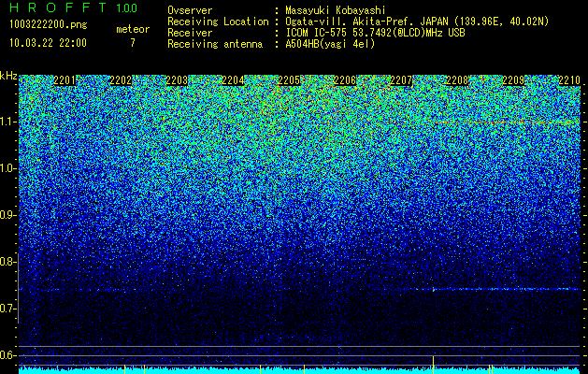Click the 1.1 frequency axis label
The image size is (588, 374).
[7, 122]
